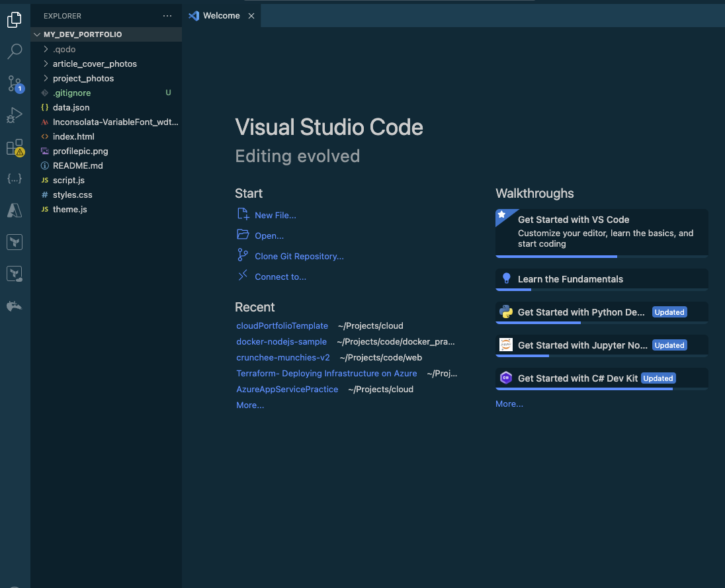Open Get Started with Python walkthrough
This screenshot has width=725, height=588.
[601, 313]
